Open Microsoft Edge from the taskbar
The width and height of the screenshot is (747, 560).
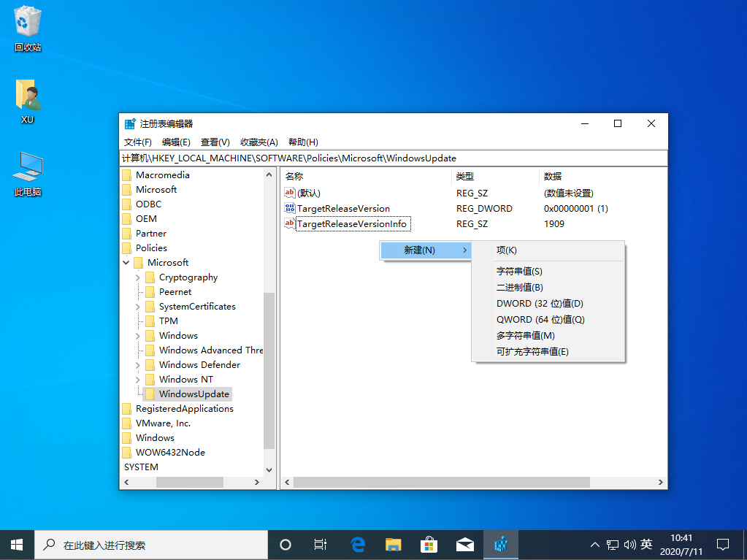coord(356,544)
